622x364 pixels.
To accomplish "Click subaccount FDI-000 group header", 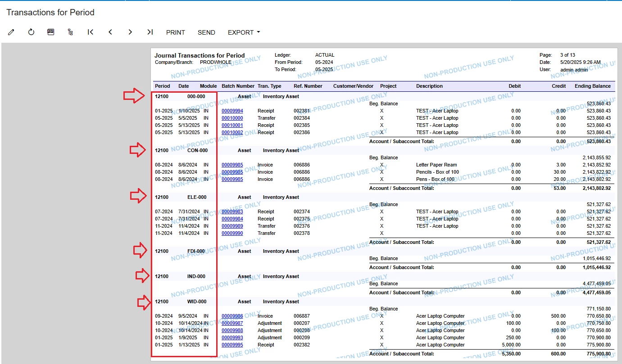I will pos(196,251).
